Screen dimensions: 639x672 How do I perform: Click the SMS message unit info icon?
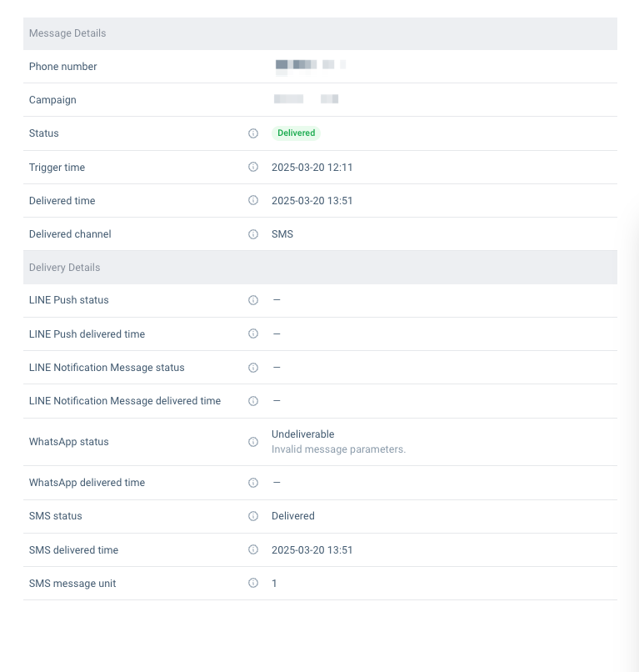click(253, 584)
